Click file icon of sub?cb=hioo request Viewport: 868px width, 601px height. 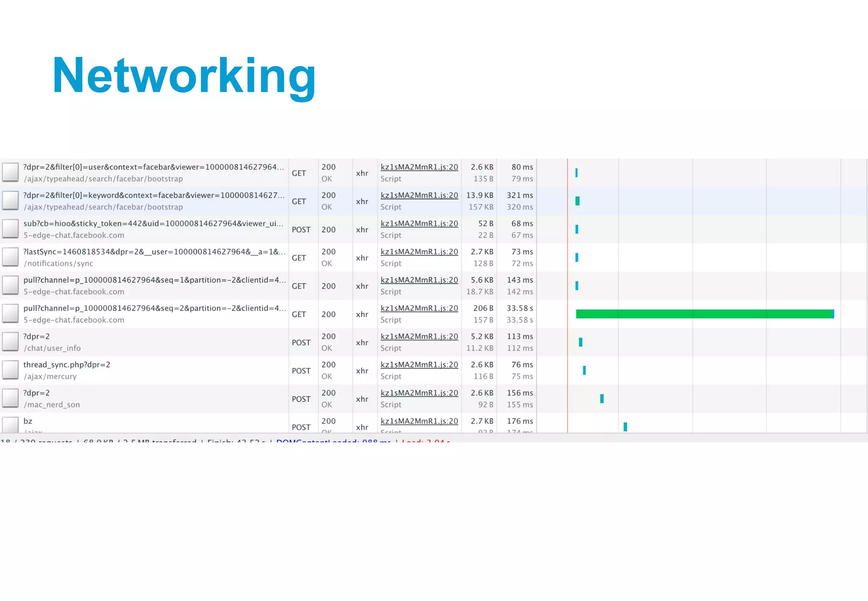[x=10, y=229]
